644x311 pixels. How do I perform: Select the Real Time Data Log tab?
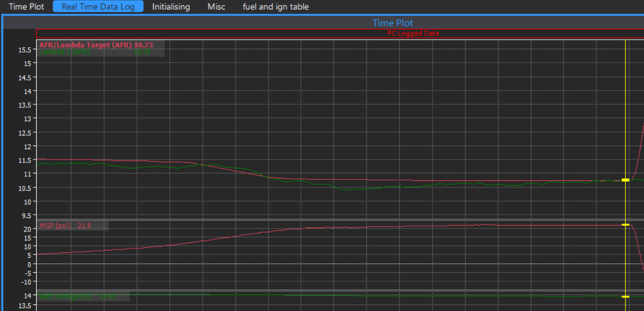(98, 7)
